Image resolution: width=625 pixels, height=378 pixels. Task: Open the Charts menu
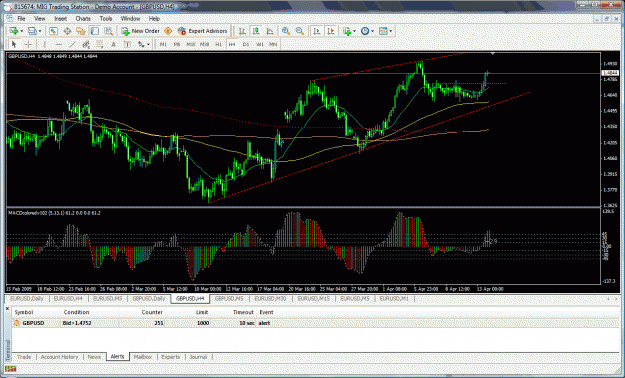[x=83, y=19]
